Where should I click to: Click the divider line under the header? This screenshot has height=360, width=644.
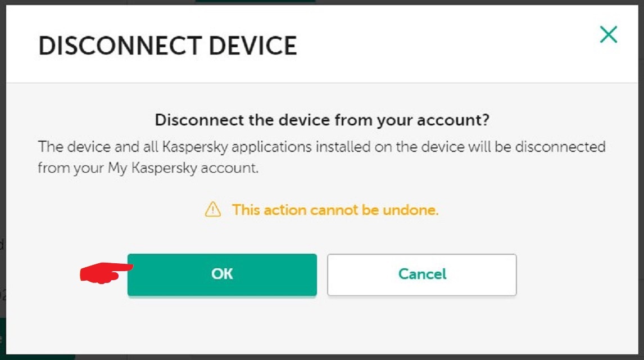tap(322, 83)
